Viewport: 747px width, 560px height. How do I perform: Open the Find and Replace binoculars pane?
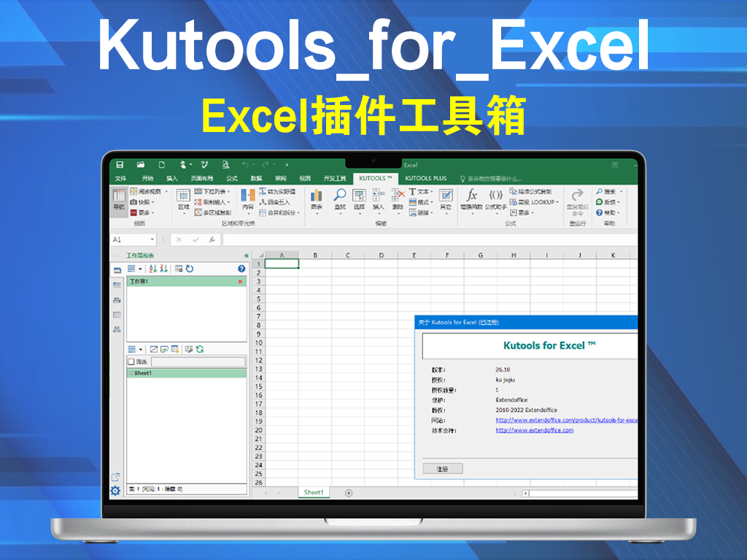point(117,330)
